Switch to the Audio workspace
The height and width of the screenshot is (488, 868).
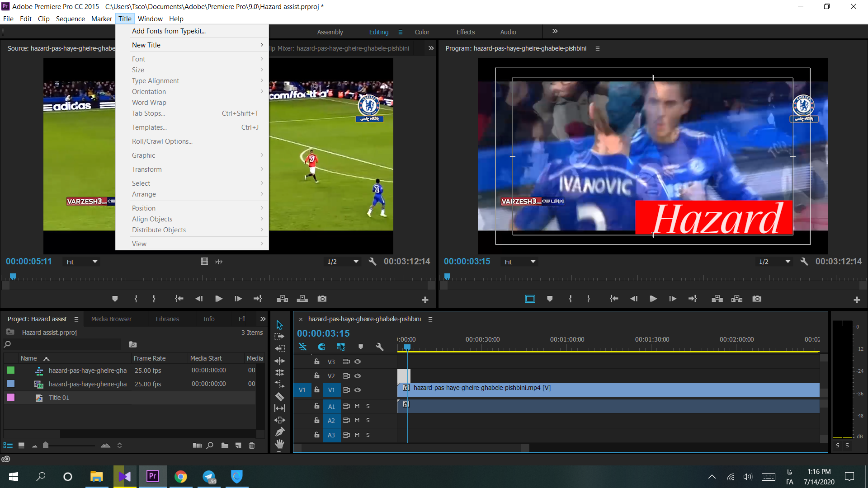click(508, 32)
